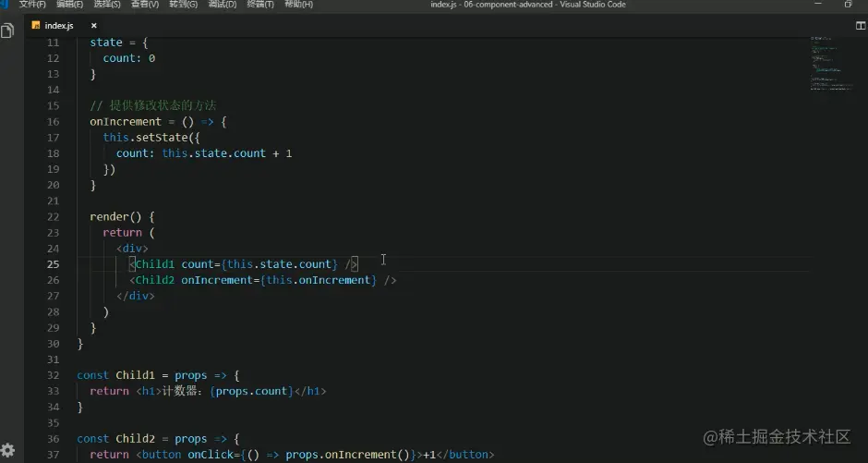The width and height of the screenshot is (868, 463).
Task: Open the 编辑(E) menu
Action: (70, 5)
